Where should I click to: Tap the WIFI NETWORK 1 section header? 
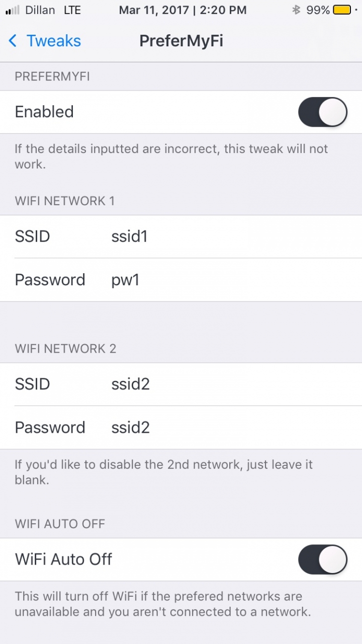coord(65,201)
